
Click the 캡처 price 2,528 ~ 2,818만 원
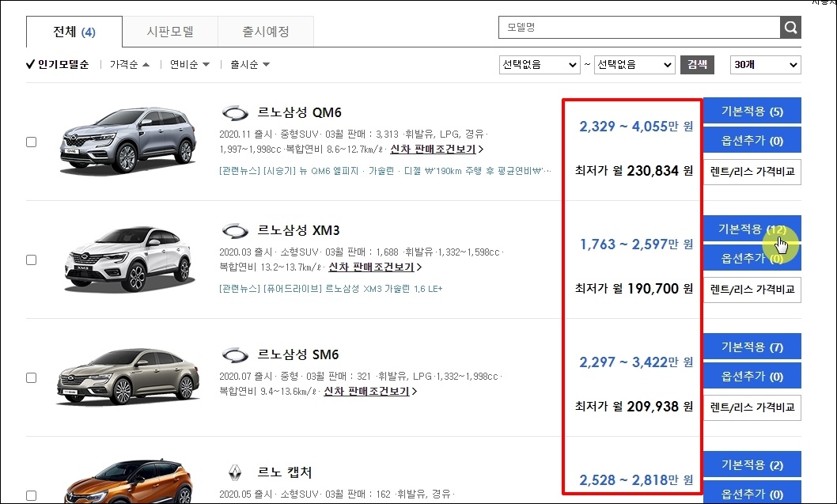coord(636,480)
